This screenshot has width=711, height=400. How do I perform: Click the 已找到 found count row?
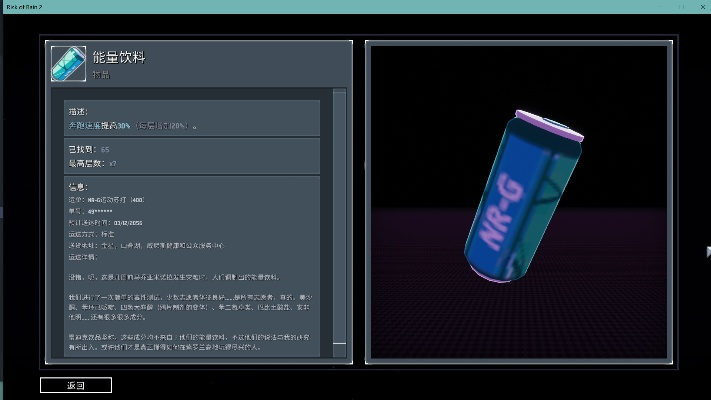(x=83, y=149)
